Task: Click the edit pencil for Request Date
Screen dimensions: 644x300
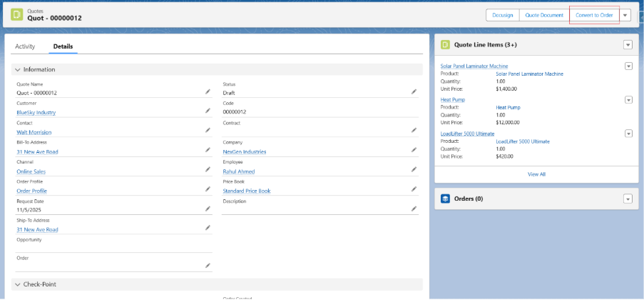Action: pos(208,209)
